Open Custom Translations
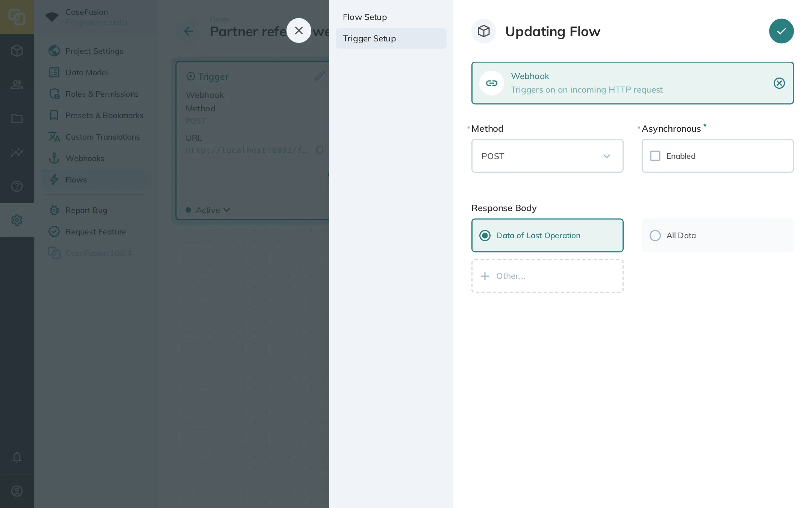The width and height of the screenshot is (812, 508). (96, 137)
